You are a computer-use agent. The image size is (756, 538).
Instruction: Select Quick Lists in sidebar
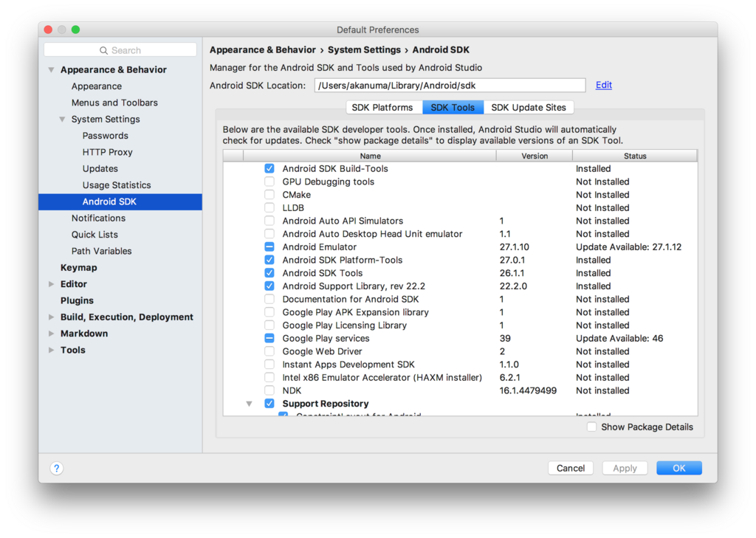tap(94, 234)
